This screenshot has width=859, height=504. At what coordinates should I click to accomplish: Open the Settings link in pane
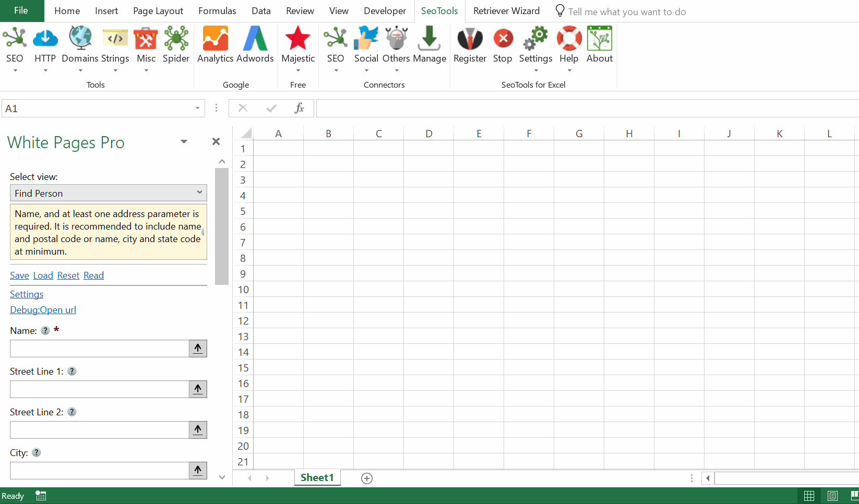[x=27, y=294]
